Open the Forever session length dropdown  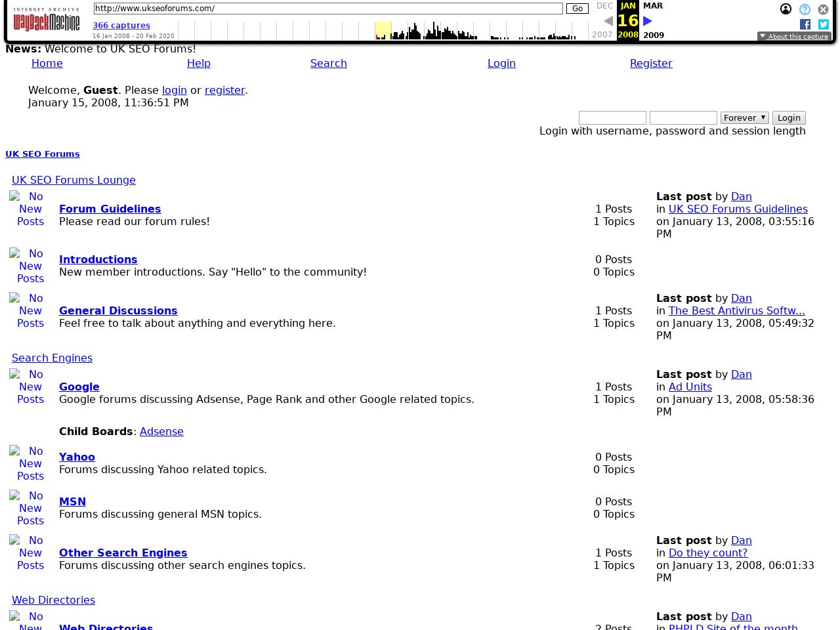[x=744, y=117]
